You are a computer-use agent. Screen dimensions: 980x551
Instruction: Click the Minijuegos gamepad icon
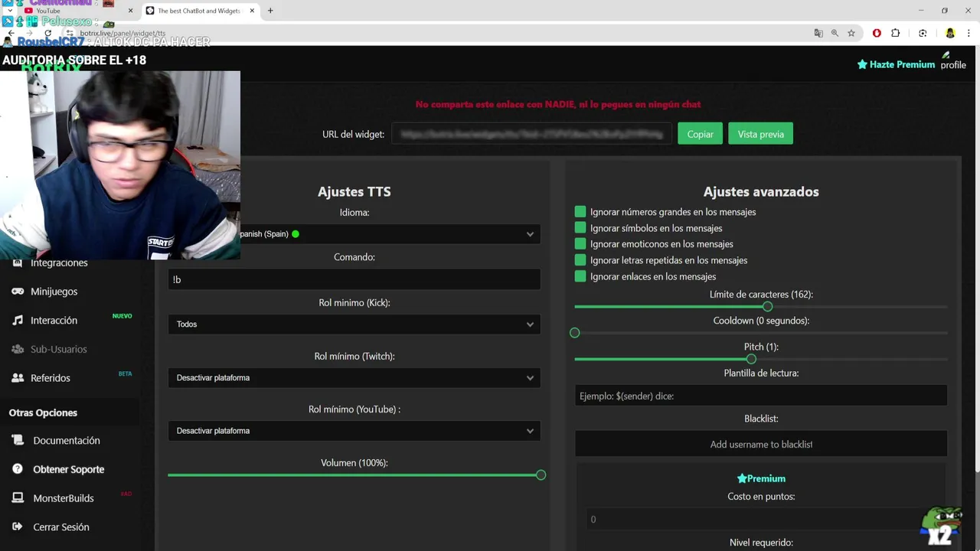17,292
